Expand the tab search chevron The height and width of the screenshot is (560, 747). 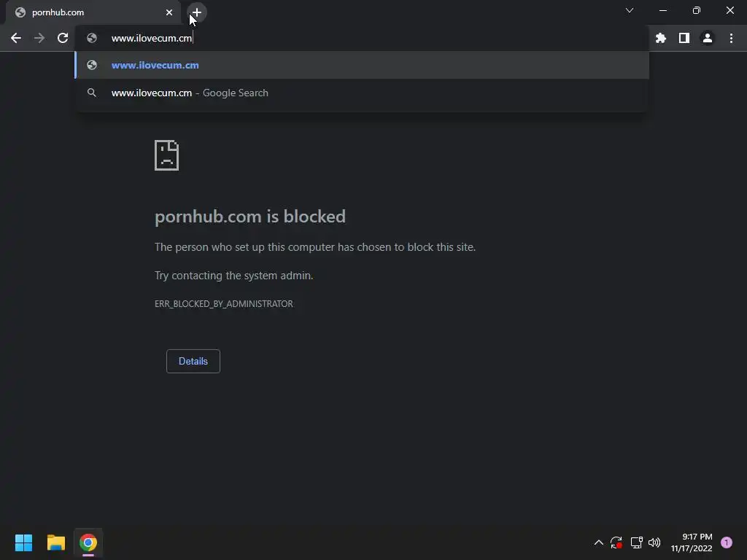[x=630, y=10]
